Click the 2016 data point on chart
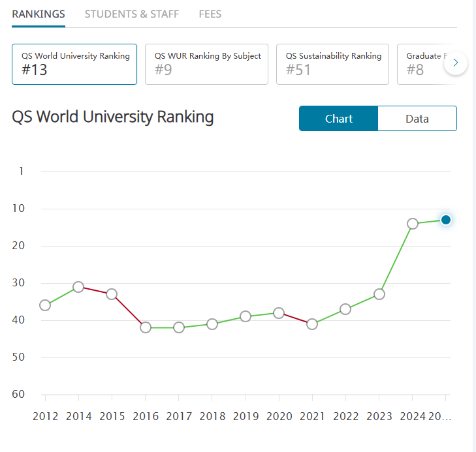This screenshot has height=452, width=476. pyautogui.click(x=146, y=327)
